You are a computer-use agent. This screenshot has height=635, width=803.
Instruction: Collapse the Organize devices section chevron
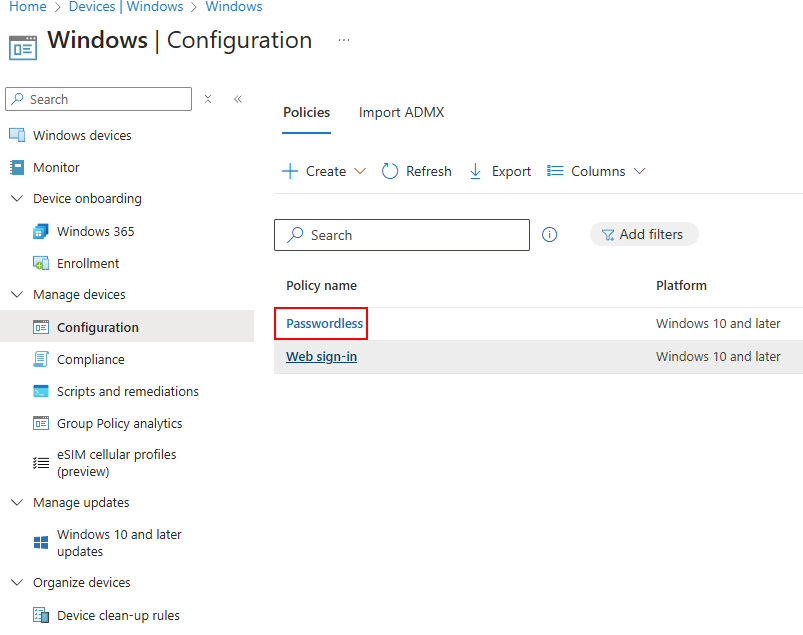coord(17,582)
